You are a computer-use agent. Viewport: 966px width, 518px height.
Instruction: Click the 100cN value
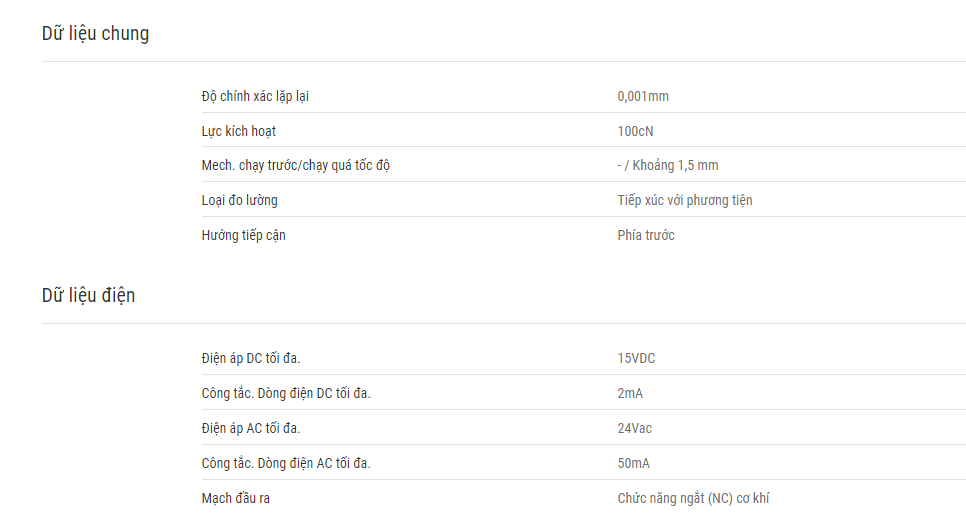(x=635, y=131)
